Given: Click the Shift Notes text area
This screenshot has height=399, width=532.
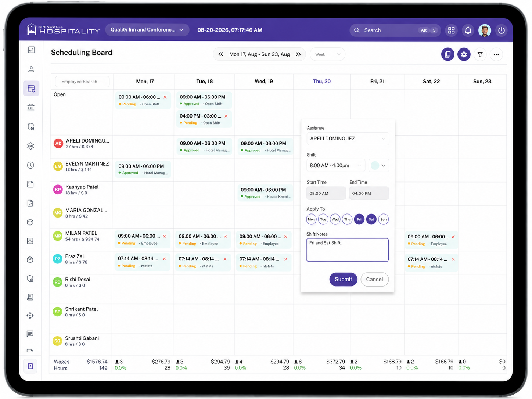Looking at the screenshot, I should pyautogui.click(x=347, y=250).
